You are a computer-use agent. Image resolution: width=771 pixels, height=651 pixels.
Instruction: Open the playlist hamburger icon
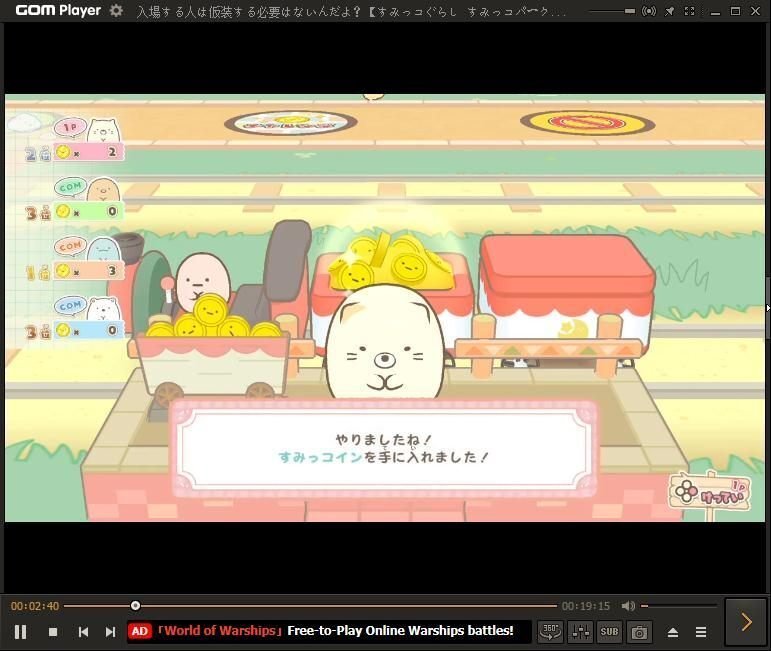point(701,632)
